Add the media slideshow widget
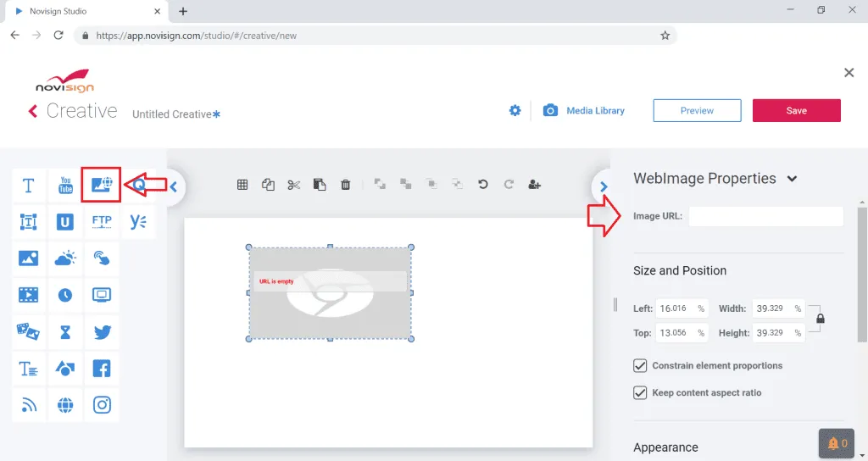Viewport: 868px width, 461px height. (28, 331)
